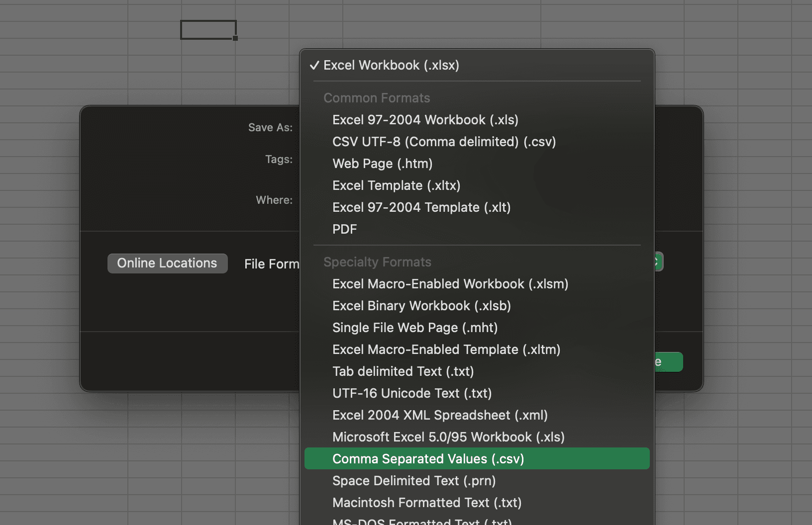
Task: Select Space Delimited Text (.prn)
Action: pyautogui.click(x=477, y=481)
